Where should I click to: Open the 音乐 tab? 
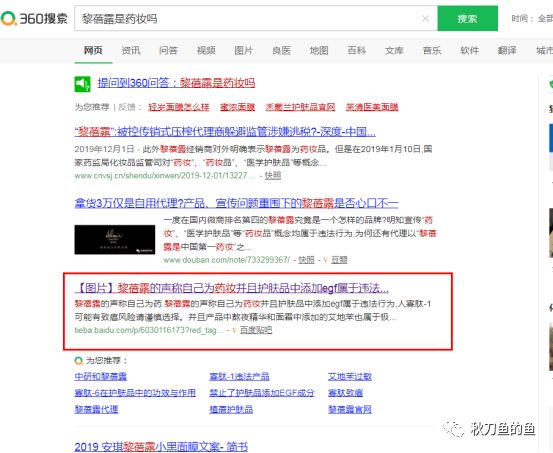tap(432, 50)
